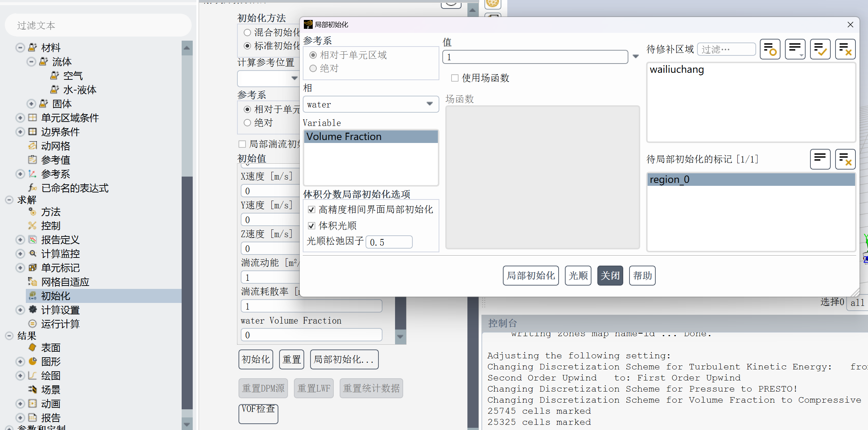Viewport: 868px width, 430px height.
Task: Click the 水-液体 material icon
Action: (x=55, y=90)
